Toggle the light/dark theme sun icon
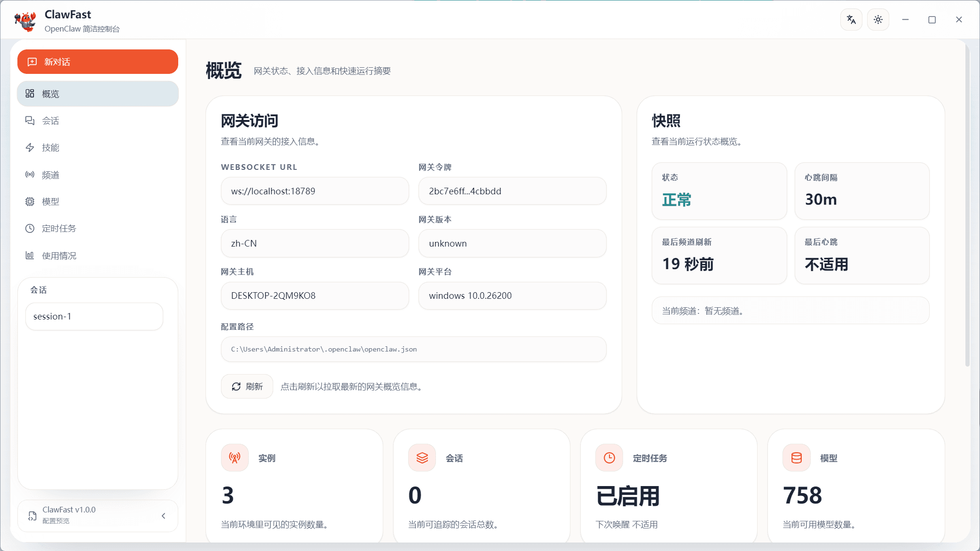Screen dimensions: 980x551 click(x=878, y=20)
